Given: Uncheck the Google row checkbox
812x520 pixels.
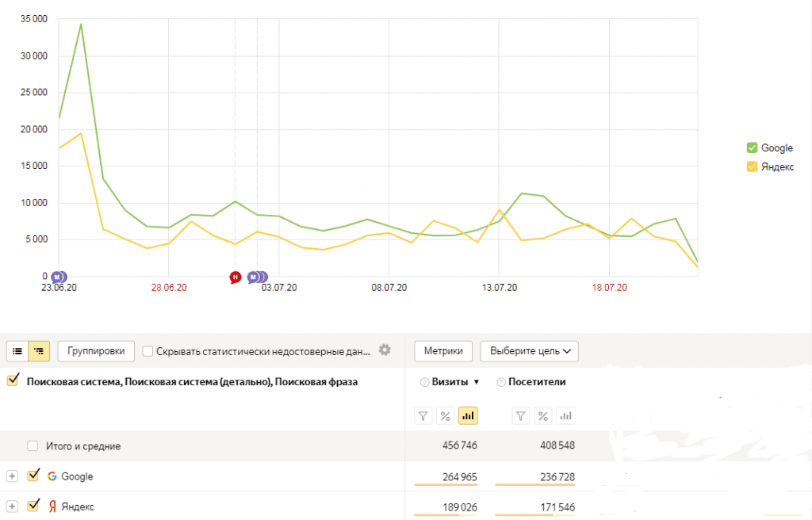Looking at the screenshot, I should tap(33, 476).
